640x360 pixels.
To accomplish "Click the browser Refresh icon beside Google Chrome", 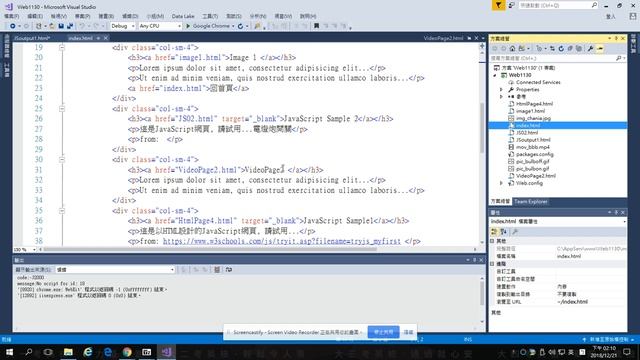I will point(240,26).
